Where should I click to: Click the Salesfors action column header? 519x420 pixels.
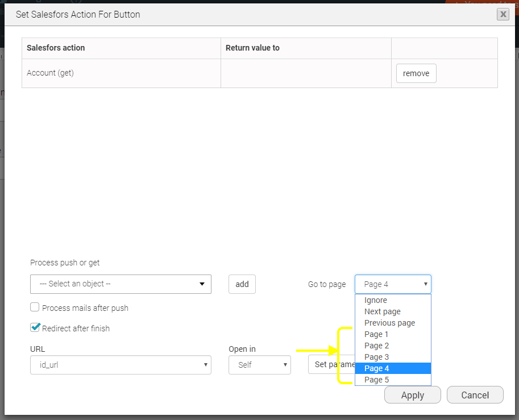point(55,48)
